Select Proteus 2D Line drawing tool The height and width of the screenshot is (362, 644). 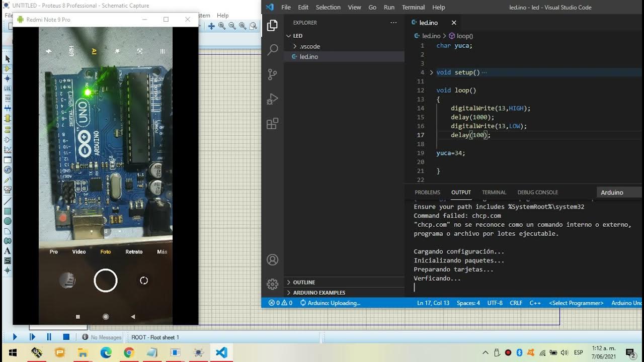8,201
